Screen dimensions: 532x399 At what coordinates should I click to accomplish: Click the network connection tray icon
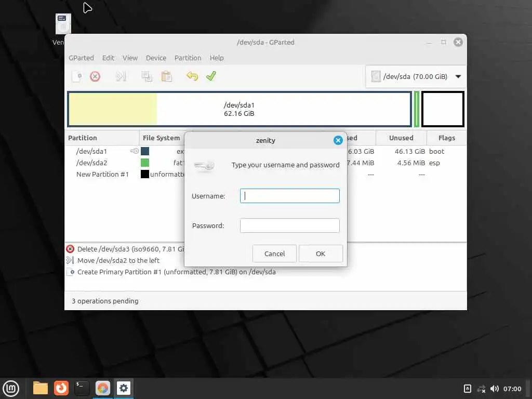481,389
